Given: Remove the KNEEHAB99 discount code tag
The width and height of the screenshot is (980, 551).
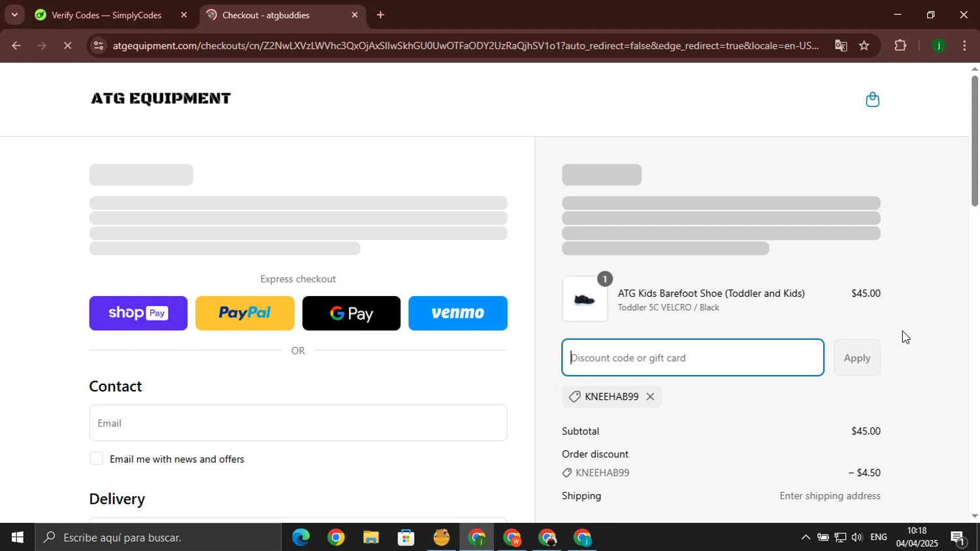Looking at the screenshot, I should click(x=650, y=397).
